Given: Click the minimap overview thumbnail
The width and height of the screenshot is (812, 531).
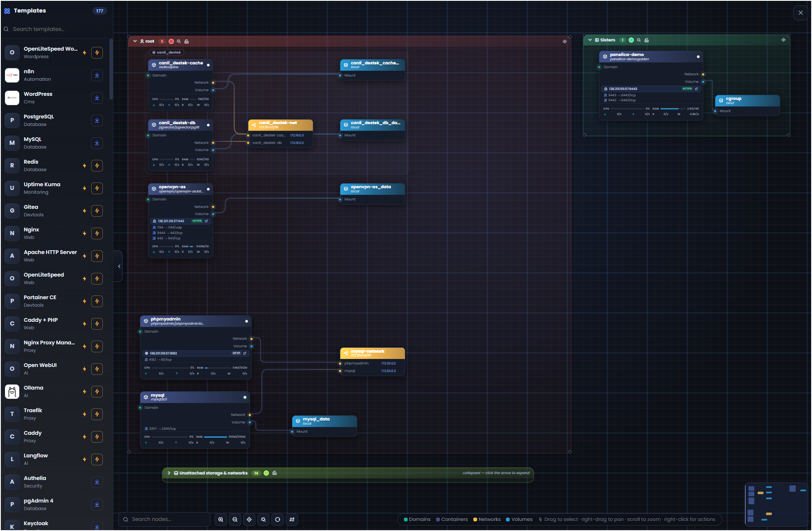Looking at the screenshot, I should click(x=776, y=505).
